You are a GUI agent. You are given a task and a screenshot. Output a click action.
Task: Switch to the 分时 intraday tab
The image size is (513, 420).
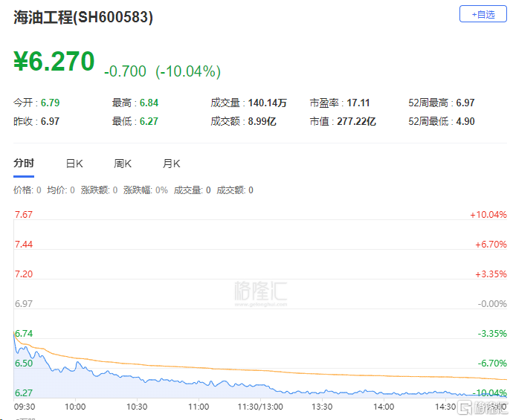click(24, 163)
